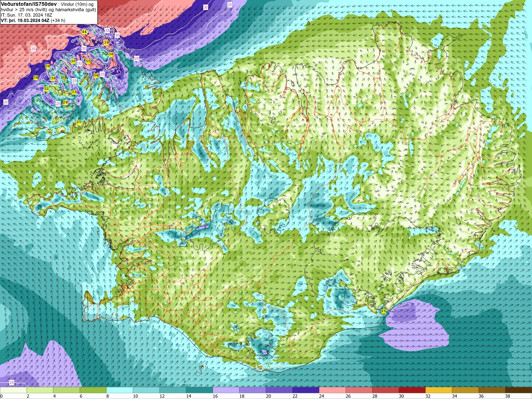The image size is (532, 399).
Task: Pick the legend swatch between 20 and 22
Action: (x=279, y=390)
